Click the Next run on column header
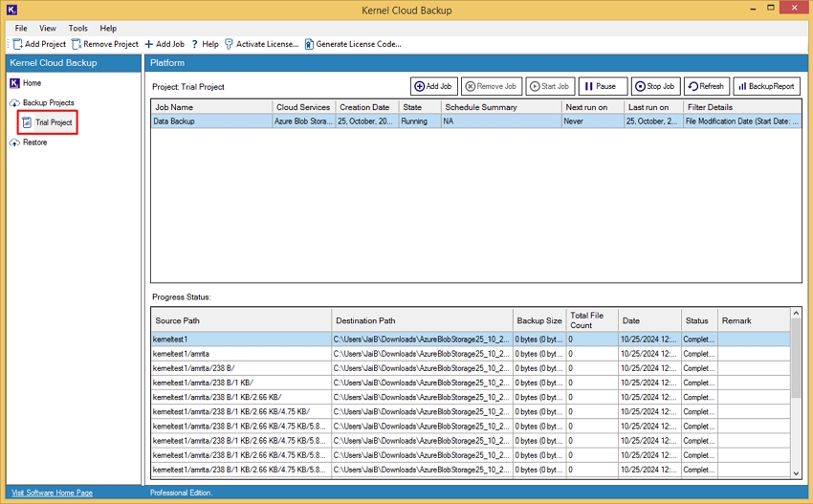813x504 pixels. coord(593,107)
